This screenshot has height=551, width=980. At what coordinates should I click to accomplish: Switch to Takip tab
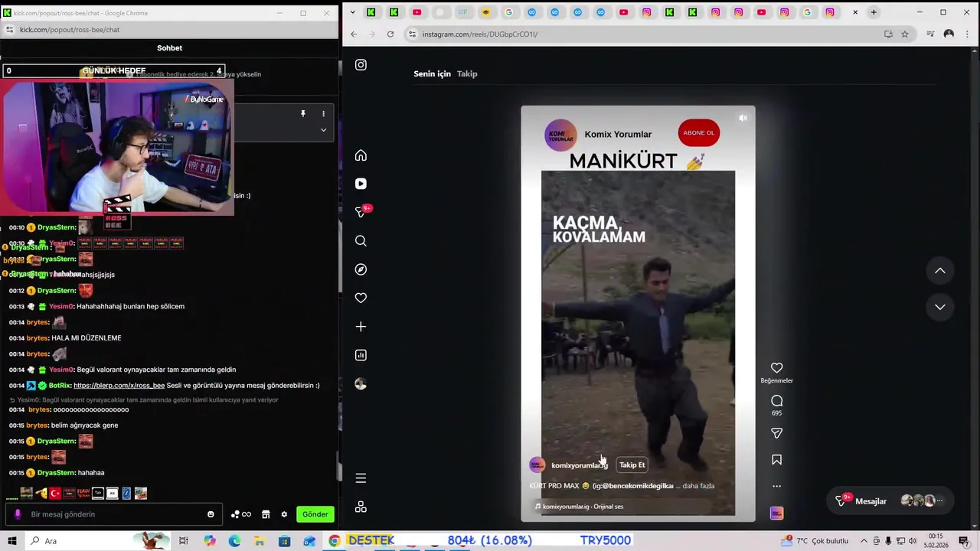tap(467, 73)
